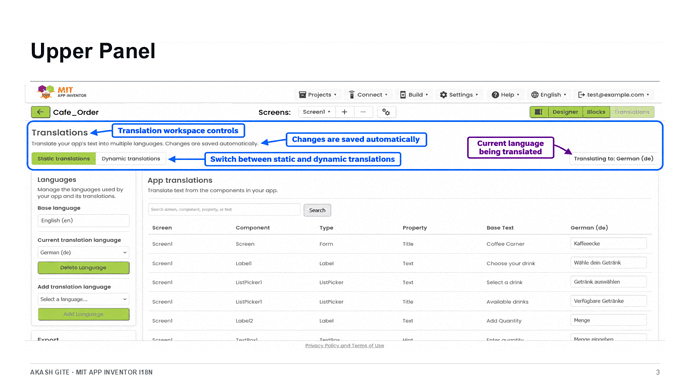
Task: Click the Coffee Corner base text cell
Action: pos(505,244)
